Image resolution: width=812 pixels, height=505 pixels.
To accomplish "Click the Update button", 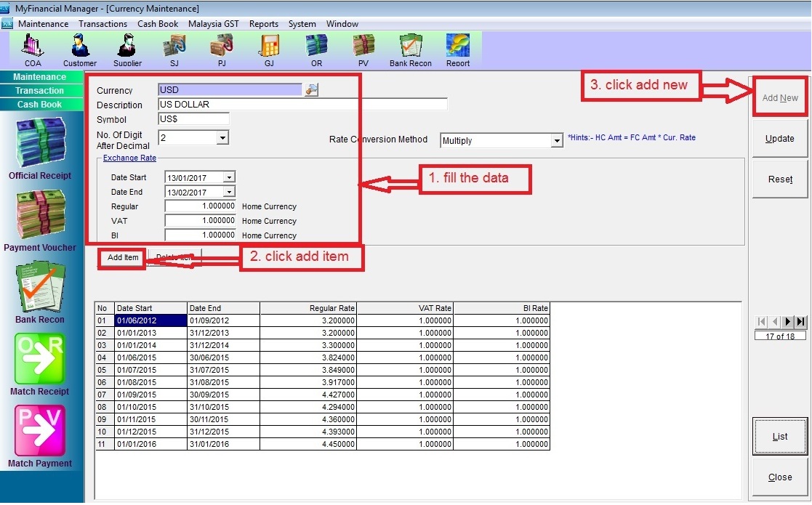I will pos(779,139).
